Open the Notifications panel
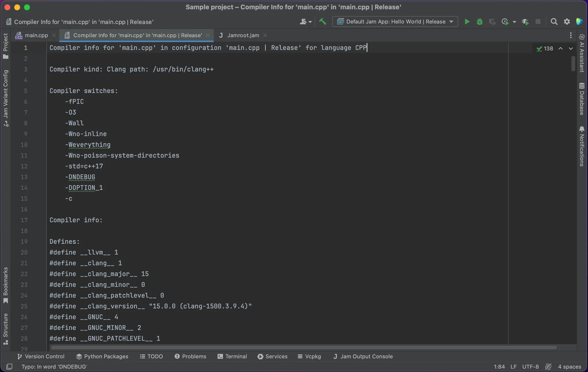 582,146
